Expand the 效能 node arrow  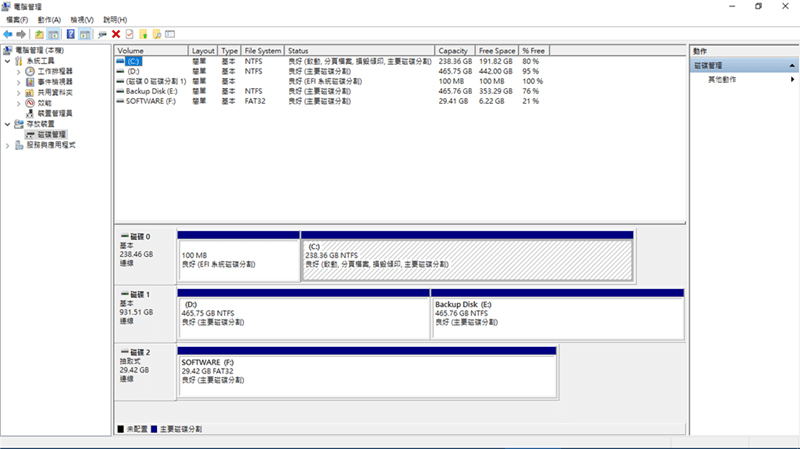[19, 103]
